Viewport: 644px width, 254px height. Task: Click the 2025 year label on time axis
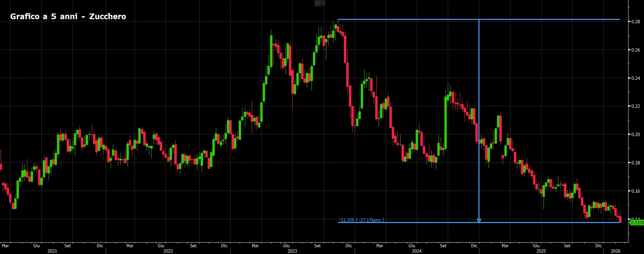[x=541, y=251]
